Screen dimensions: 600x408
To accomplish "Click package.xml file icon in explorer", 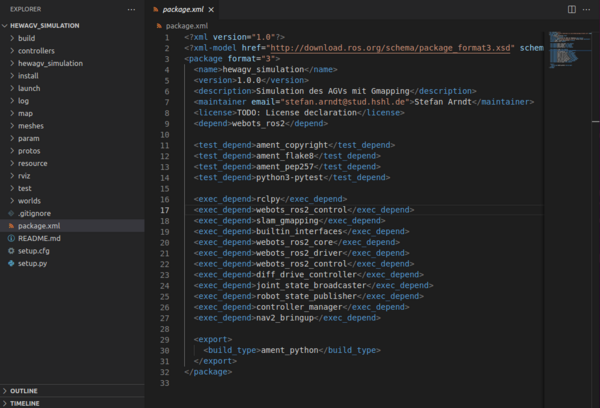I will [10, 226].
